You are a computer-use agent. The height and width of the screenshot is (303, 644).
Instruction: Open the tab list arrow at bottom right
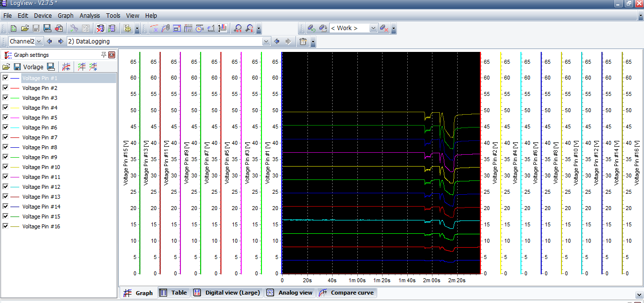[639, 295]
